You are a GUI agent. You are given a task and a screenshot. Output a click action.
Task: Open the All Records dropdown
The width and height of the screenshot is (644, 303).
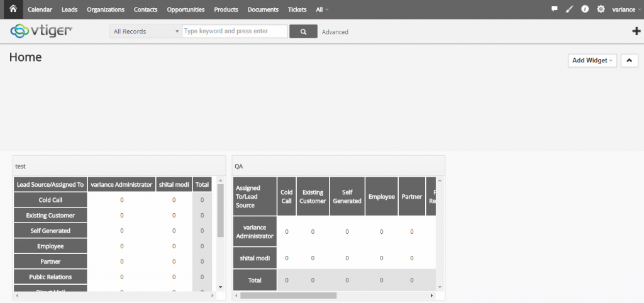(x=146, y=31)
